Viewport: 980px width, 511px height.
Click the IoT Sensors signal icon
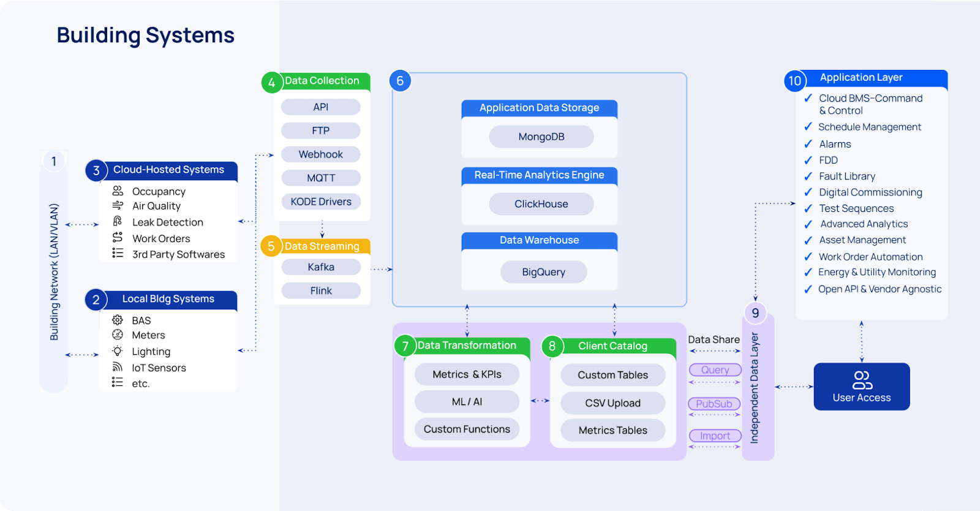point(118,367)
